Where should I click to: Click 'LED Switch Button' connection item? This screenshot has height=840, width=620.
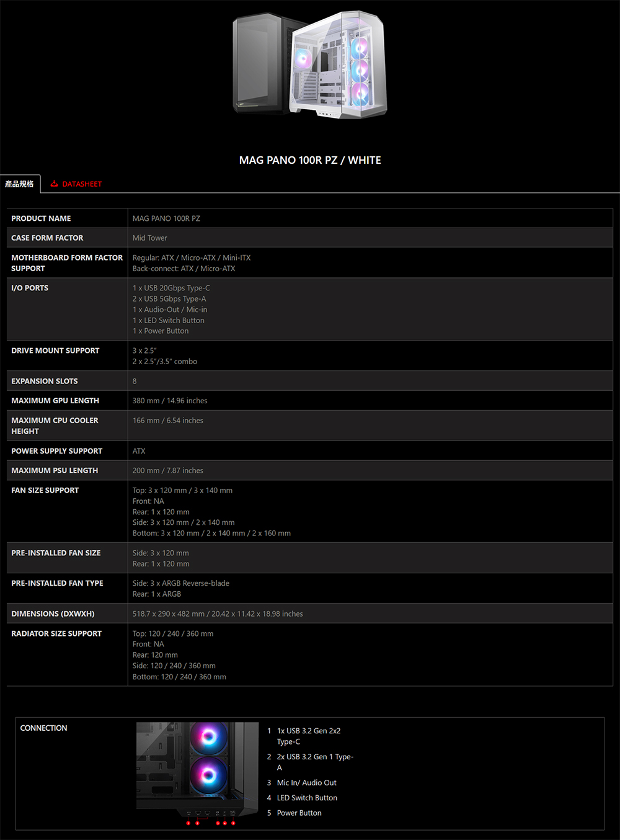[x=307, y=798]
